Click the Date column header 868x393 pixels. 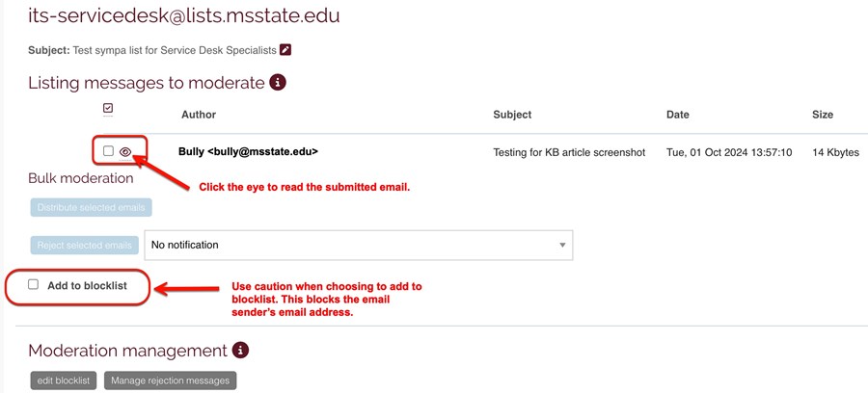point(678,115)
